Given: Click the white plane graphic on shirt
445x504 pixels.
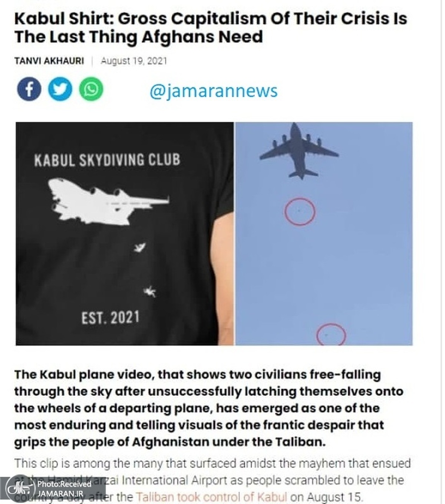Looking at the screenshot, I should click(x=108, y=201).
